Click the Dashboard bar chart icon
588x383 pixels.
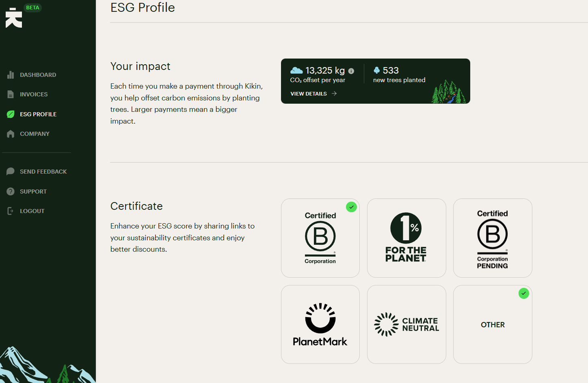point(11,75)
